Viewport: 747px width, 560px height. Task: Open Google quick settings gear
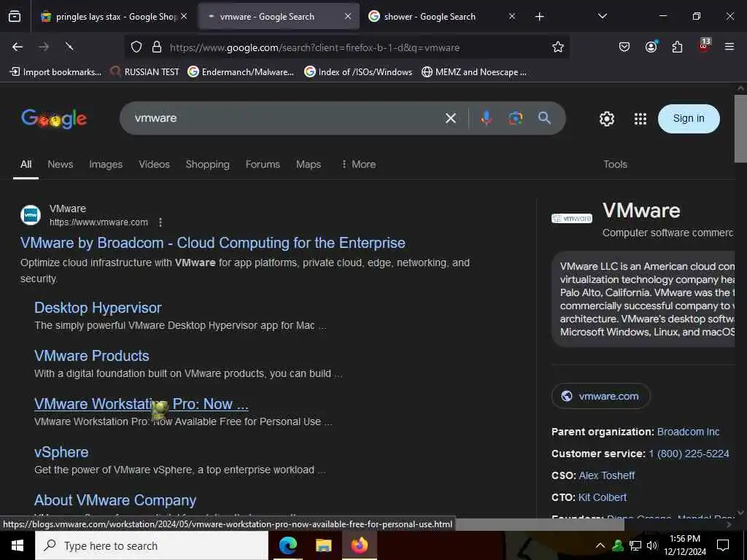pyautogui.click(x=606, y=119)
